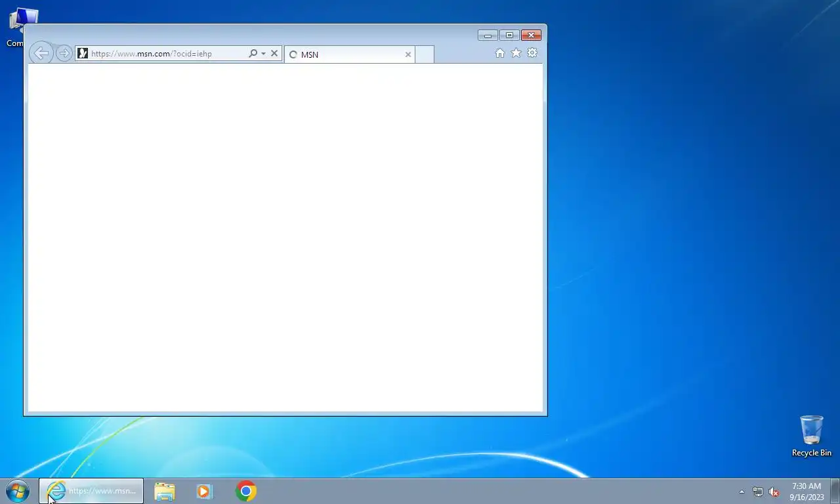The image size is (840, 504).
Task: Show hidden tray icons arrow
Action: (742, 492)
